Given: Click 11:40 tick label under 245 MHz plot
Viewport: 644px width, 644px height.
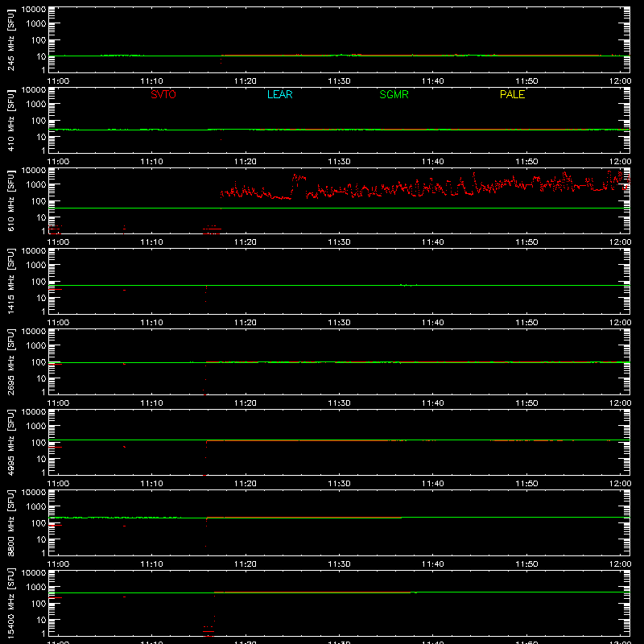Looking at the screenshot, I should click(433, 81).
